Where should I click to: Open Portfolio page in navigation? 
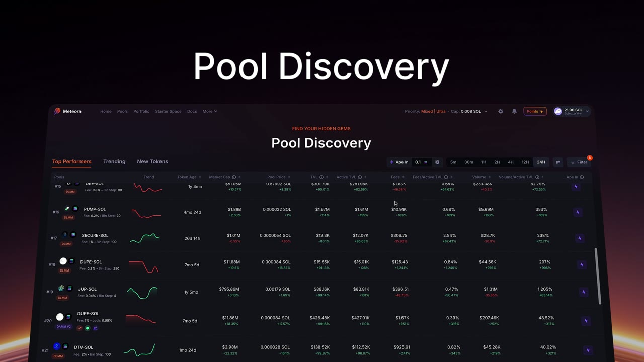141,111
